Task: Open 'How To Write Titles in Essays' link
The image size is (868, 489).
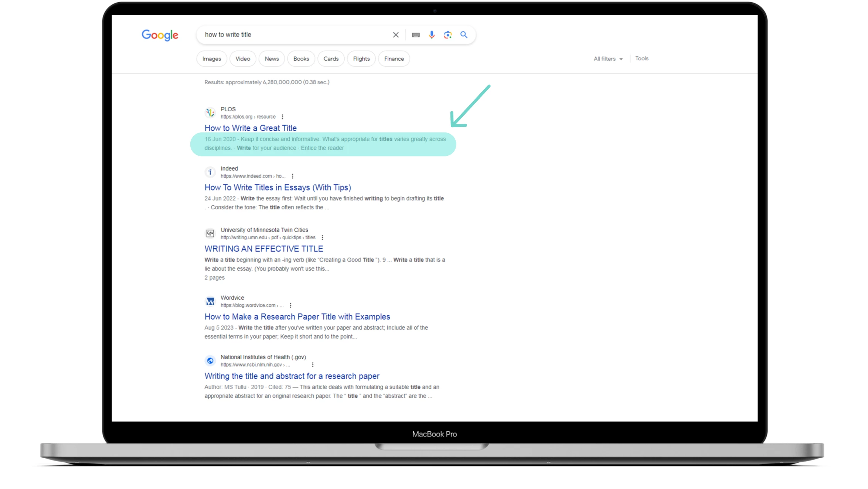Action: (278, 188)
